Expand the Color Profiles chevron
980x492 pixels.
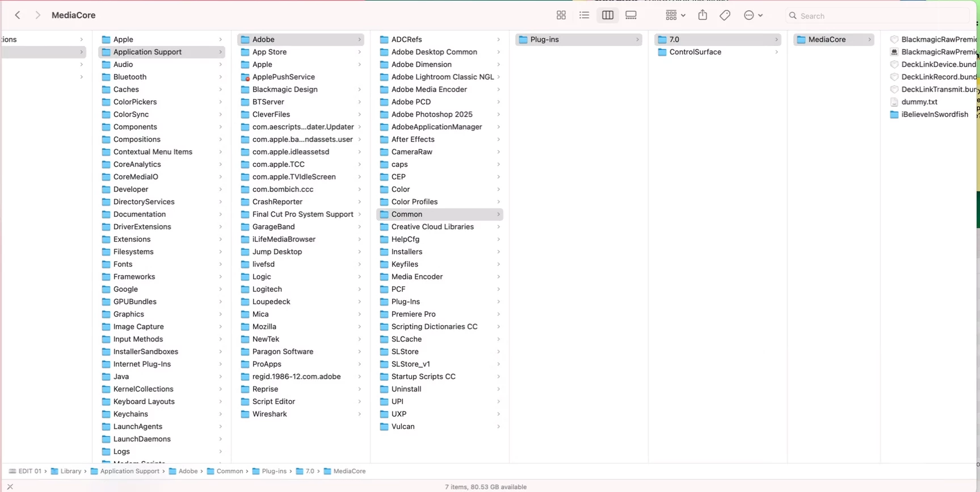(498, 202)
